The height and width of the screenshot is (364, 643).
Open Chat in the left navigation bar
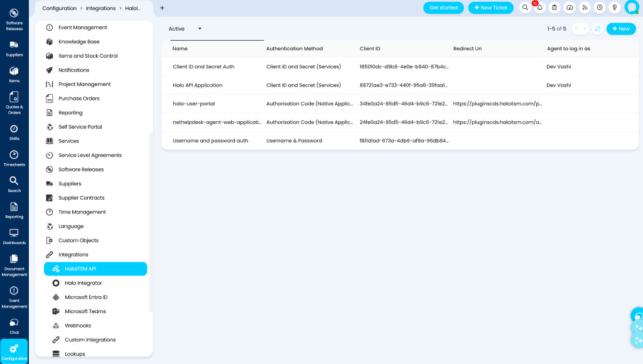click(x=14, y=326)
